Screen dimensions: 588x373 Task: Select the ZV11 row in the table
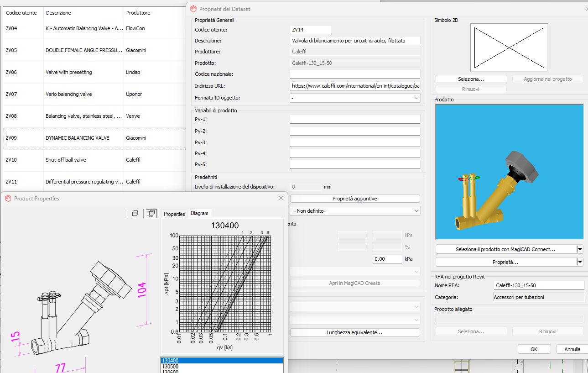(94, 182)
